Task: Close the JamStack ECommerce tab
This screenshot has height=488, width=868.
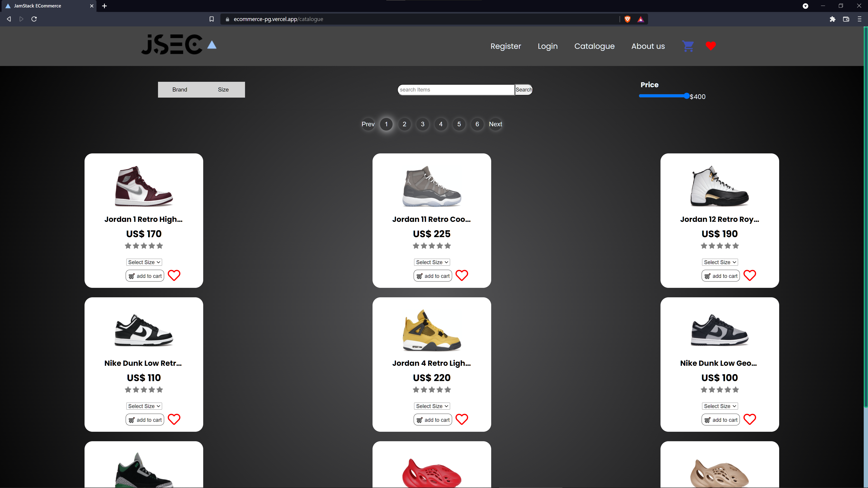Action: [x=92, y=6]
